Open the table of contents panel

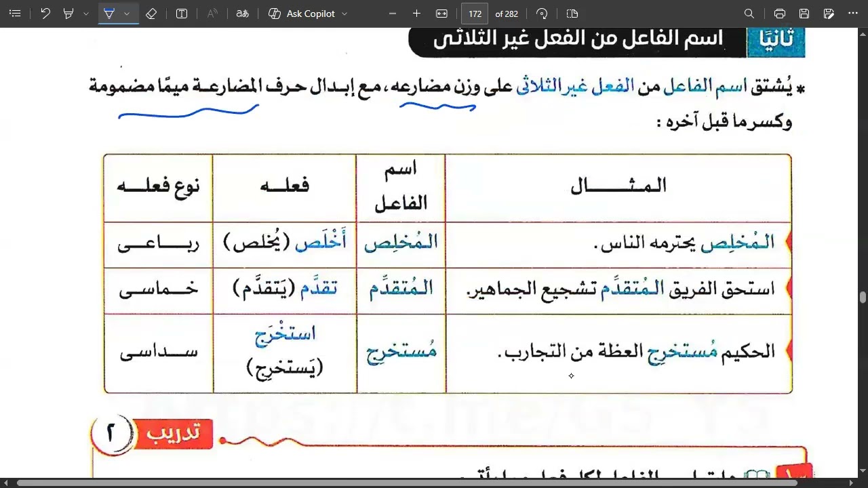point(15,14)
